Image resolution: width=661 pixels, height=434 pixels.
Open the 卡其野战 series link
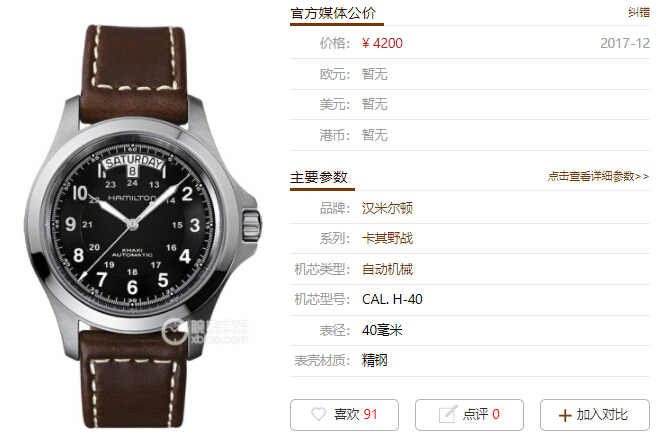click(387, 238)
